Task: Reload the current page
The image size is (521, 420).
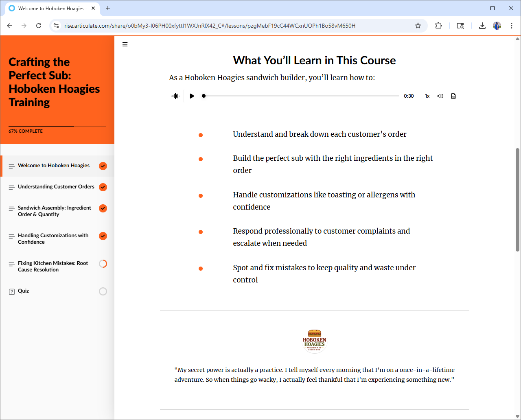Action: coord(39,26)
